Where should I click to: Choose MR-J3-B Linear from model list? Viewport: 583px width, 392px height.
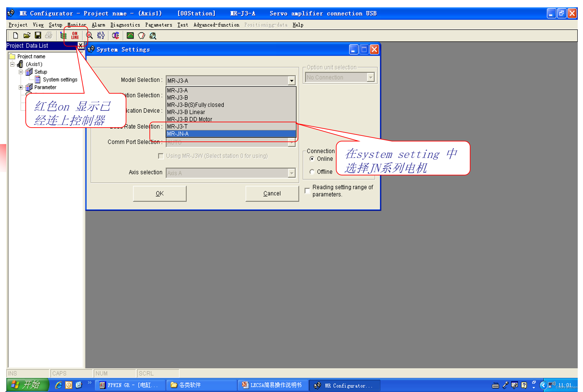(x=231, y=112)
